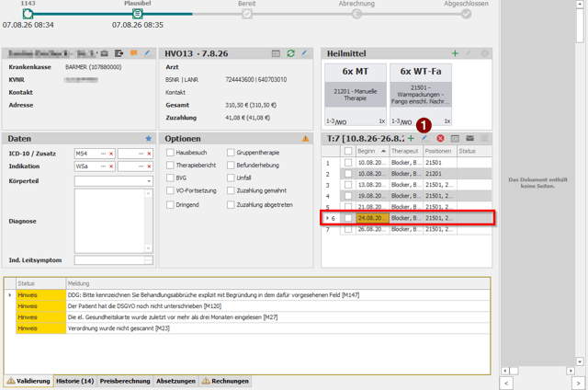588x390 pixels.
Task: Clear the second Indikation field with its red X
Action: 149,166
